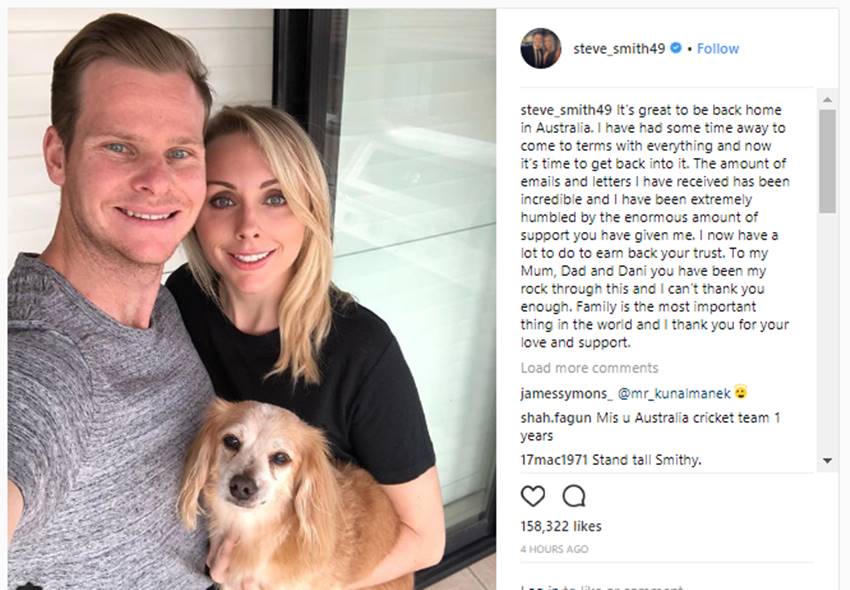The image size is (850, 590).
Task: Click the halo emoji in jamessymons_ comment
Action: [x=740, y=392]
